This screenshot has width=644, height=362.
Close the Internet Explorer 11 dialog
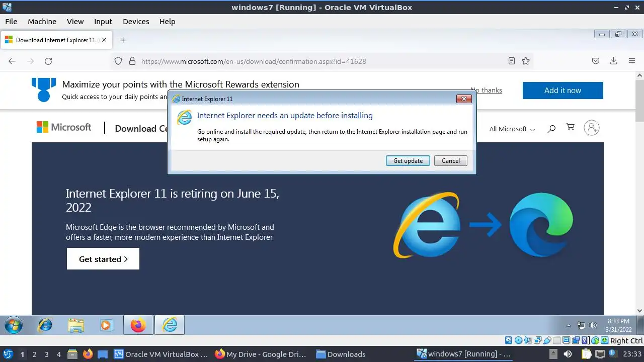click(464, 99)
